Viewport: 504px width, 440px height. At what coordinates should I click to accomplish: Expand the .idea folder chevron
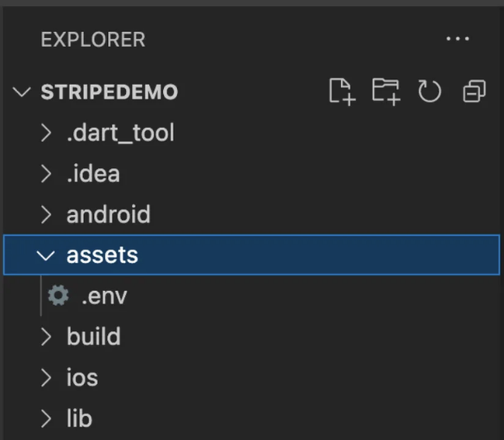pyautogui.click(x=46, y=174)
